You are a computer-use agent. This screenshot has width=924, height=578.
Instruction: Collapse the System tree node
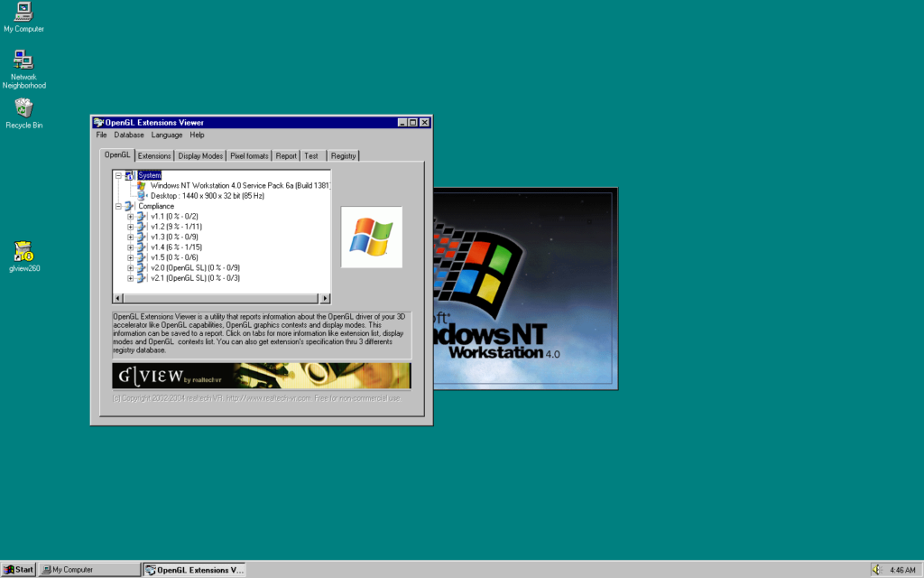tap(118, 175)
